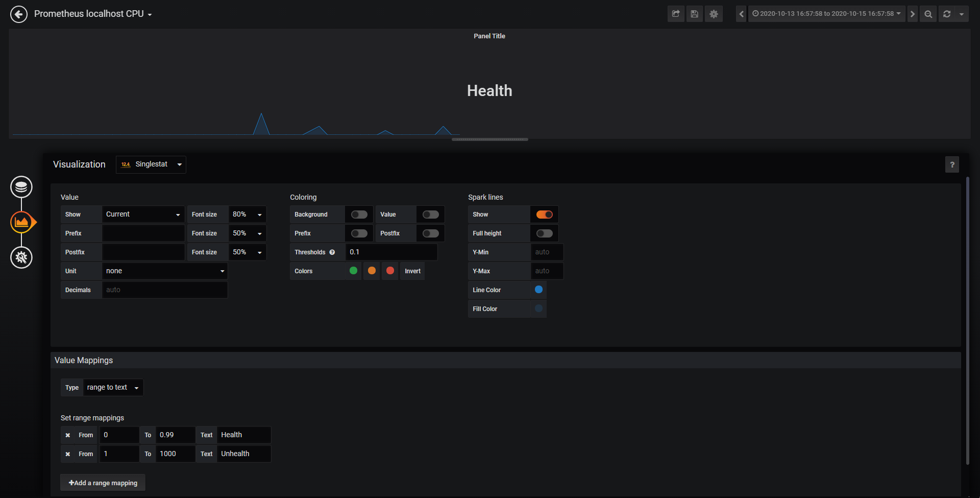Refresh the dashboard with refresh icon
Viewport: 980px width, 498px height.
(x=947, y=14)
